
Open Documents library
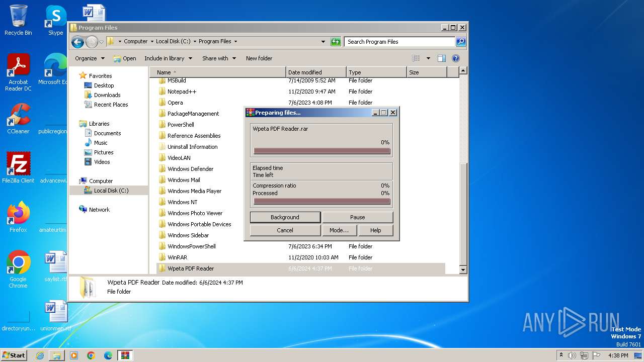tap(107, 133)
